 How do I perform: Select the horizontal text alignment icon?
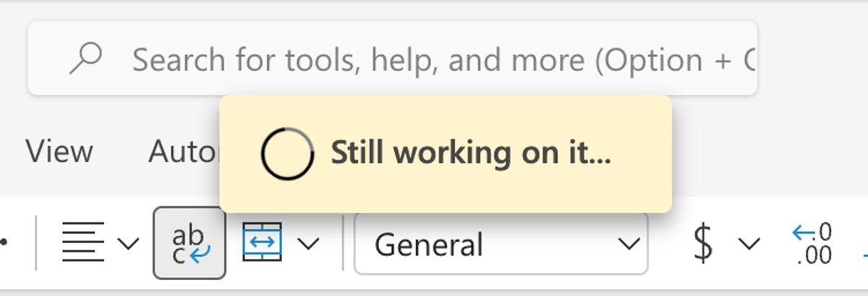point(83,244)
